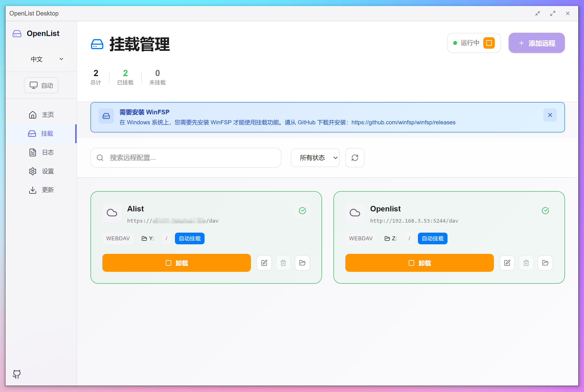
Task: Delete the Alist mount using the trash icon
Action: 283,263
